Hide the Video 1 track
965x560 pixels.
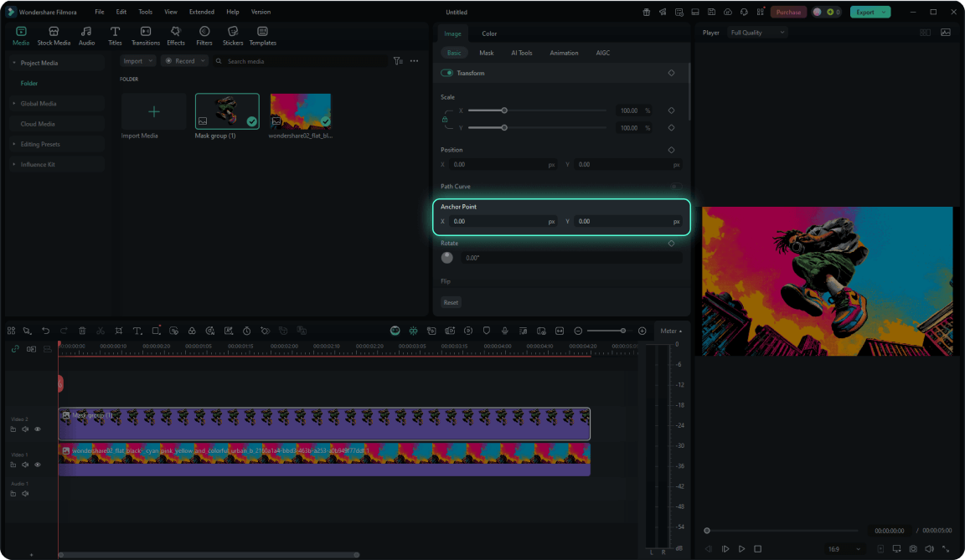pos(38,465)
